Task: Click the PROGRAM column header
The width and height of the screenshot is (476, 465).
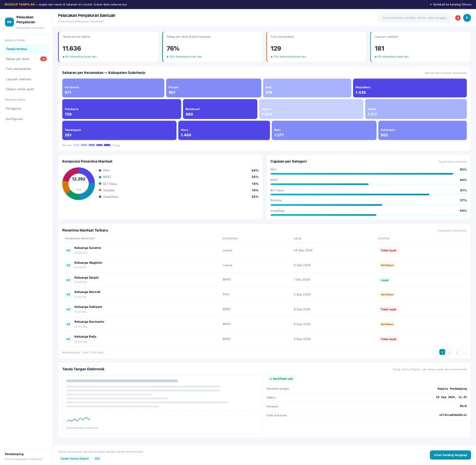Action: 230,238
